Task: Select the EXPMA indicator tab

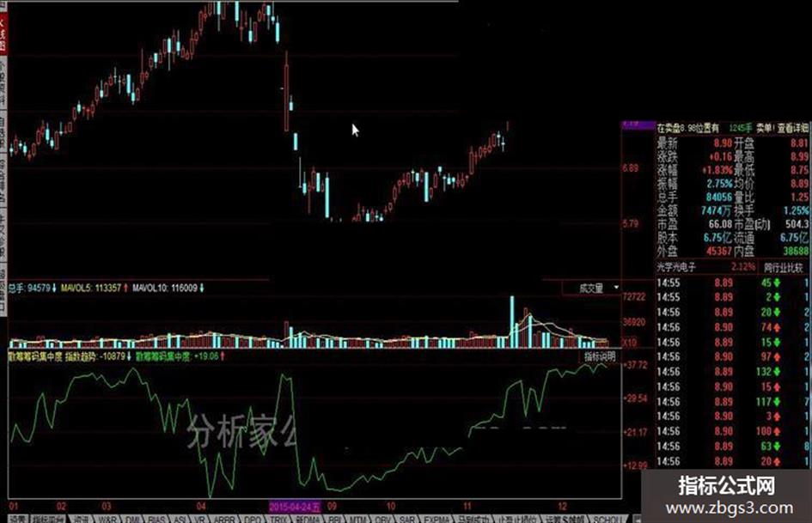Action: tap(437, 519)
